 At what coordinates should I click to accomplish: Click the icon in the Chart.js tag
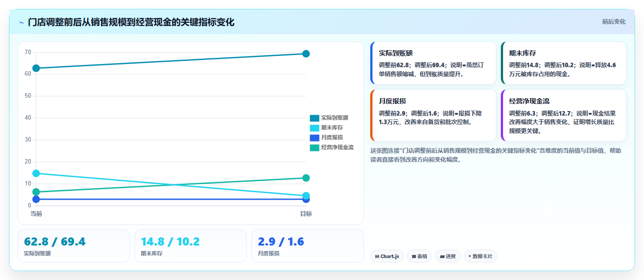[377, 257]
